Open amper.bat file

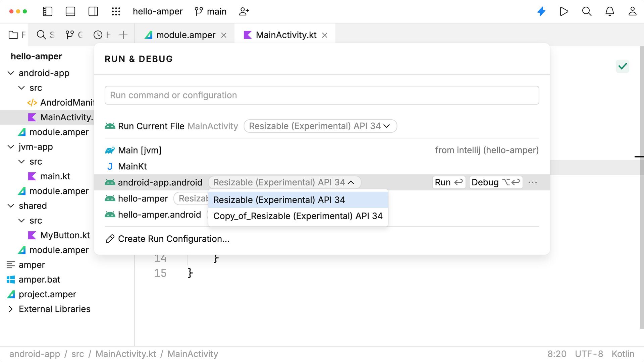[34, 280]
